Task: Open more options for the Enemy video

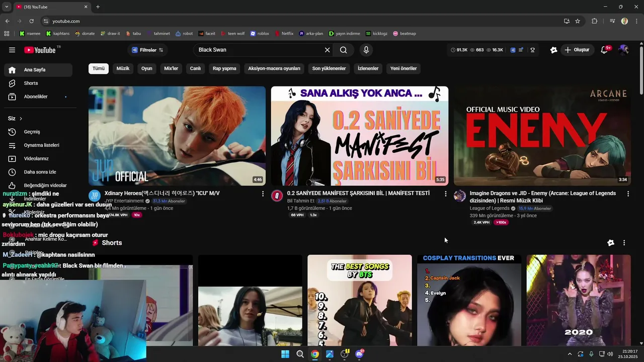Action: [x=628, y=194]
